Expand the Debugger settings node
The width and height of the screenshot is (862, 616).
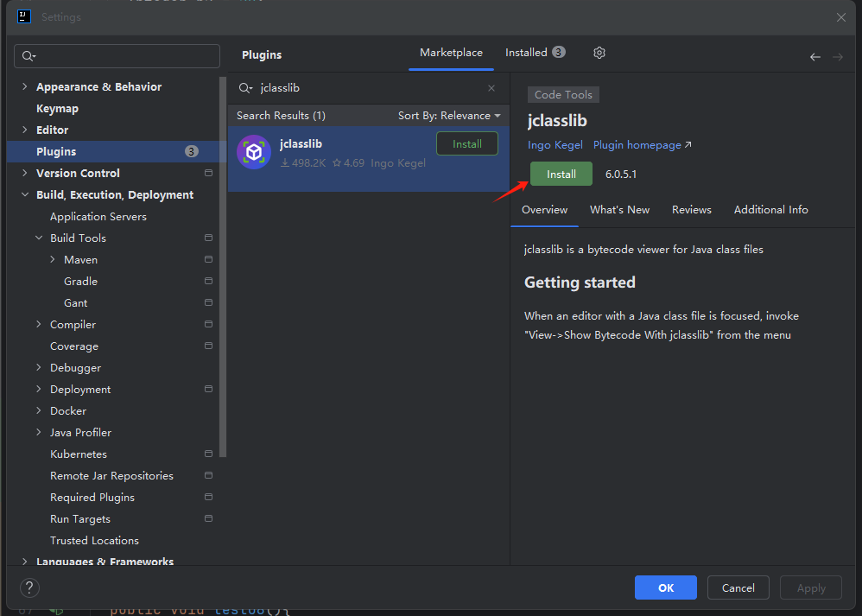coord(39,367)
